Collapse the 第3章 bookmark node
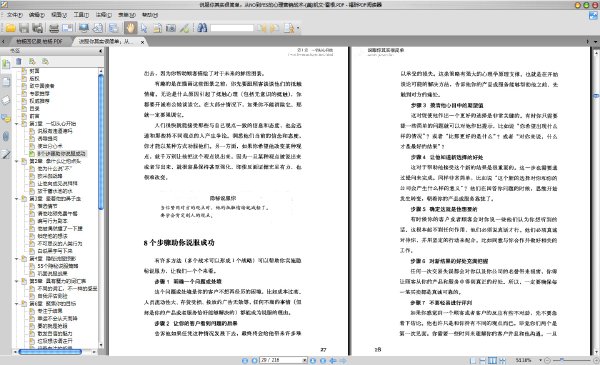Viewport: 600px width, 365px height. pos(17,199)
